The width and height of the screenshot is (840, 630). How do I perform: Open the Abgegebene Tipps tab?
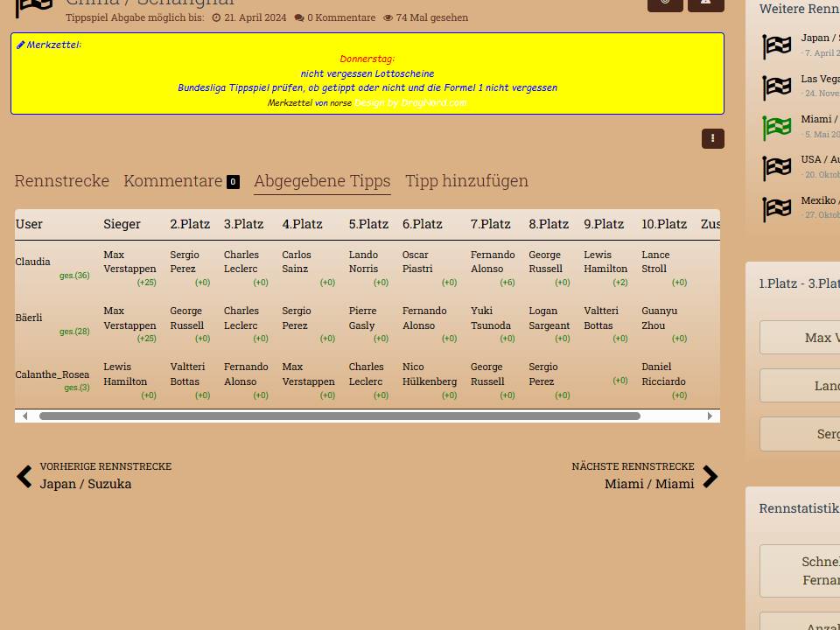pyautogui.click(x=322, y=181)
